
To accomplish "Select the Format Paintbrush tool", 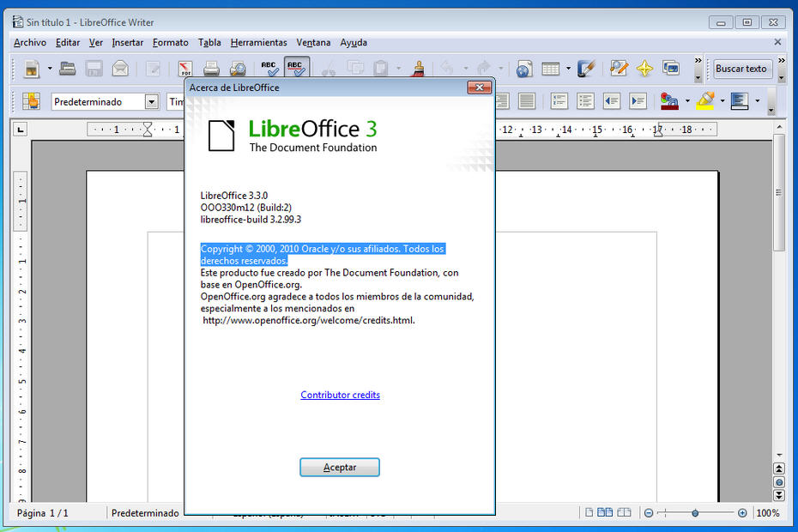I will (x=419, y=69).
